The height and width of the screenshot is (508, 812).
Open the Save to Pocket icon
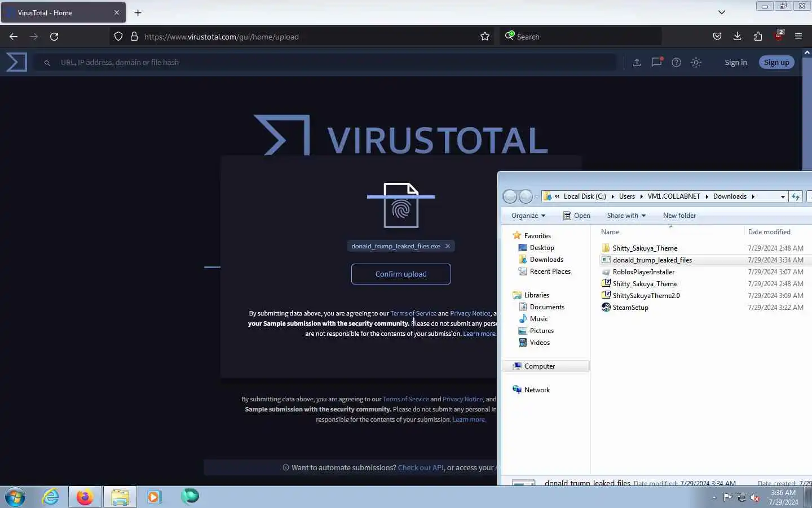(717, 37)
